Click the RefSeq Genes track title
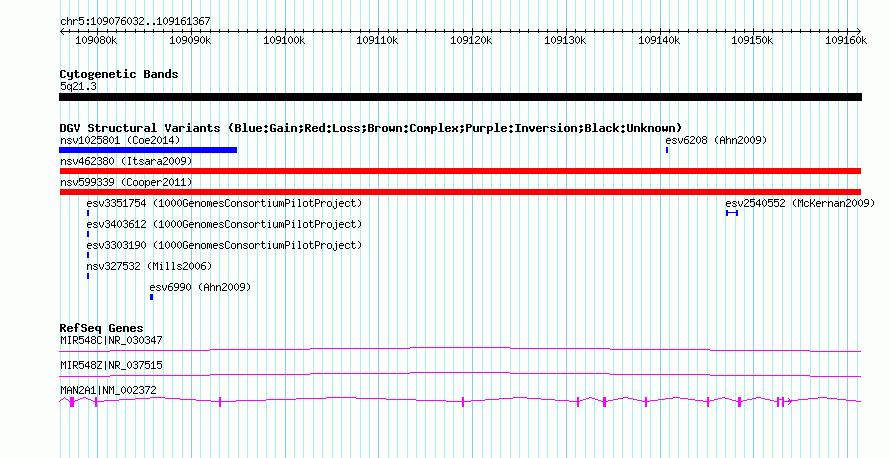Image resolution: width=890 pixels, height=458 pixels. coord(102,328)
